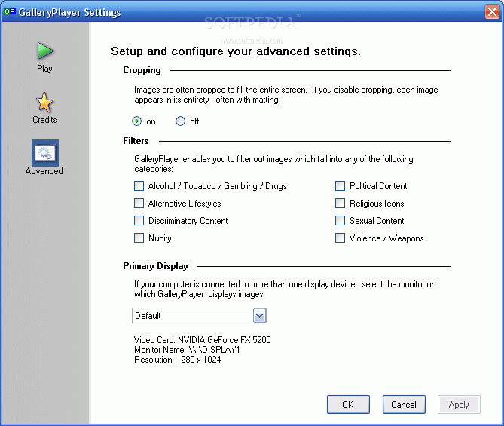Screen dimensions: 504x426
Task: Click the Video Card: NVIDIA GeForce FX 5200 text
Action: pos(202,340)
